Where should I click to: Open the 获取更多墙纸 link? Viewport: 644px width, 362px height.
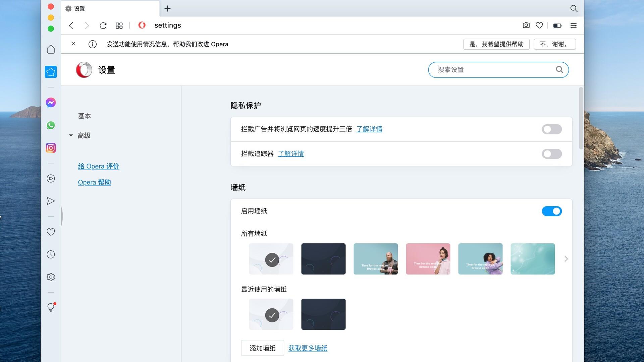pyautogui.click(x=308, y=348)
